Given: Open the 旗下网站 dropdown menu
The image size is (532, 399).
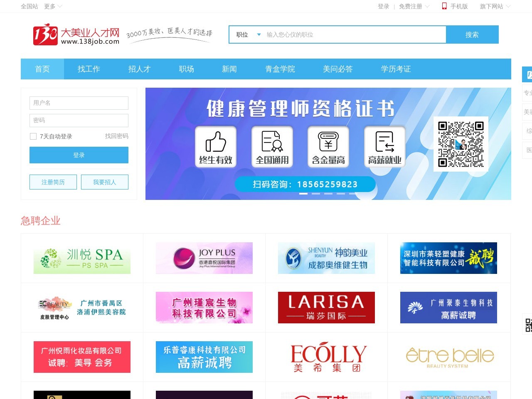Looking at the screenshot, I should [495, 6].
